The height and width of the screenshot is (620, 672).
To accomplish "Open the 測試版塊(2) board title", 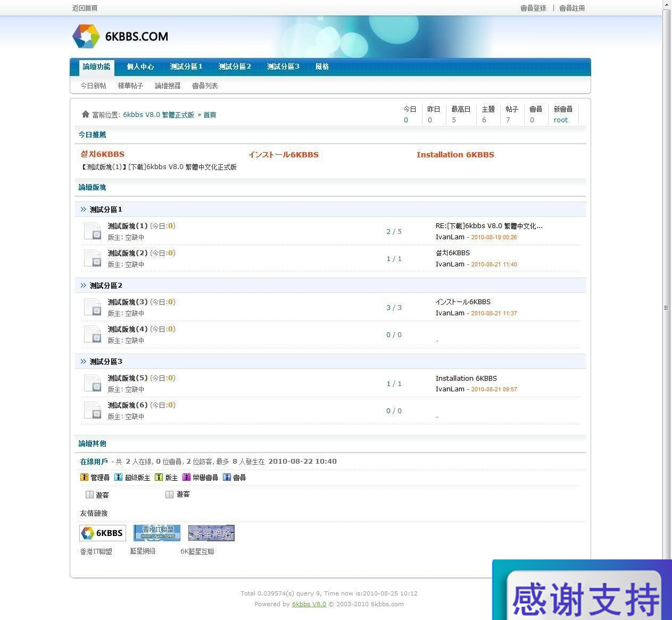I will click(x=128, y=253).
